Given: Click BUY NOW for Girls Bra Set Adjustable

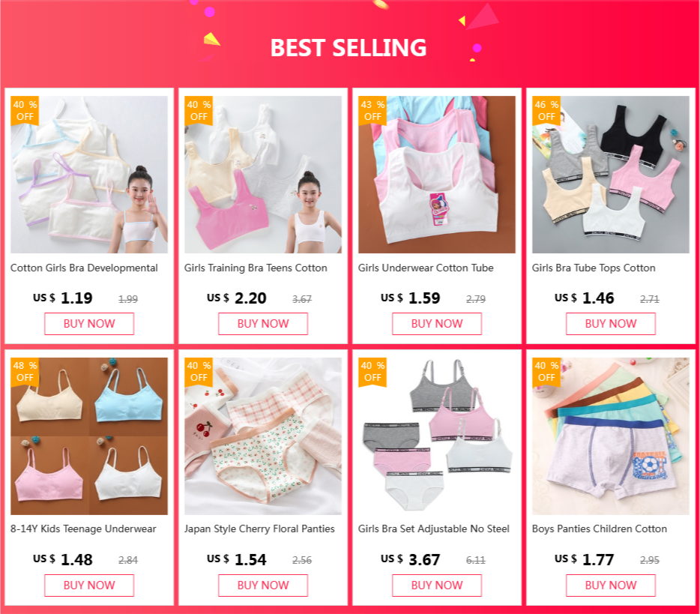Looking at the screenshot, I should [x=437, y=586].
